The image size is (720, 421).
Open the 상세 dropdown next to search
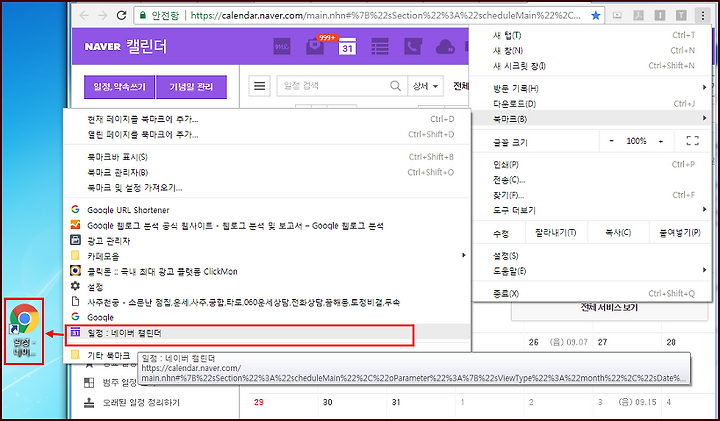coord(426,86)
